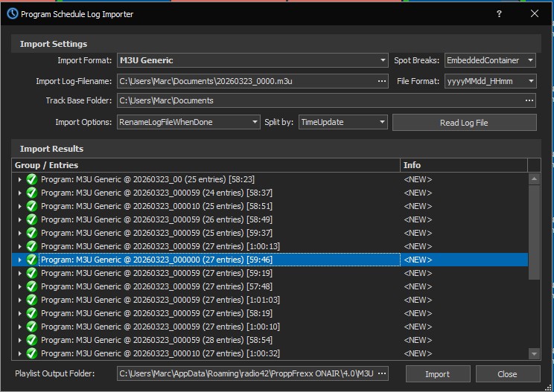This screenshot has height=392, width=554.
Task: Select the program entry with [57:48] duration
Action: pos(156,286)
